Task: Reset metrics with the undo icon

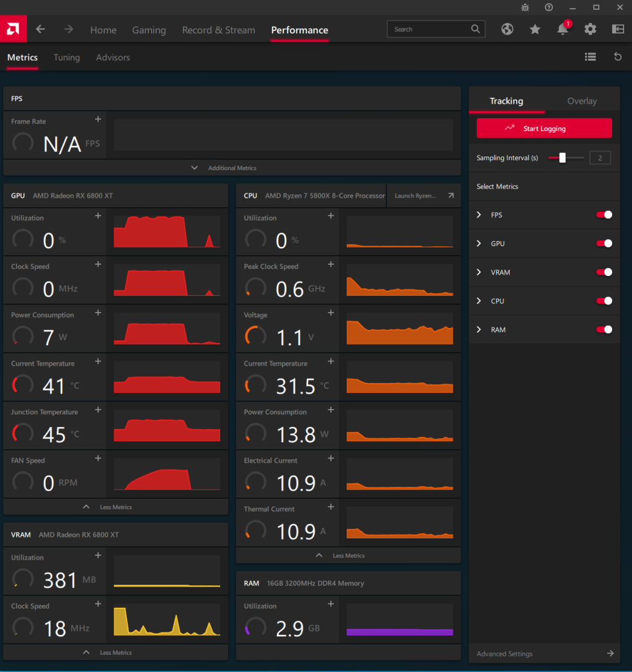Action: (x=618, y=56)
